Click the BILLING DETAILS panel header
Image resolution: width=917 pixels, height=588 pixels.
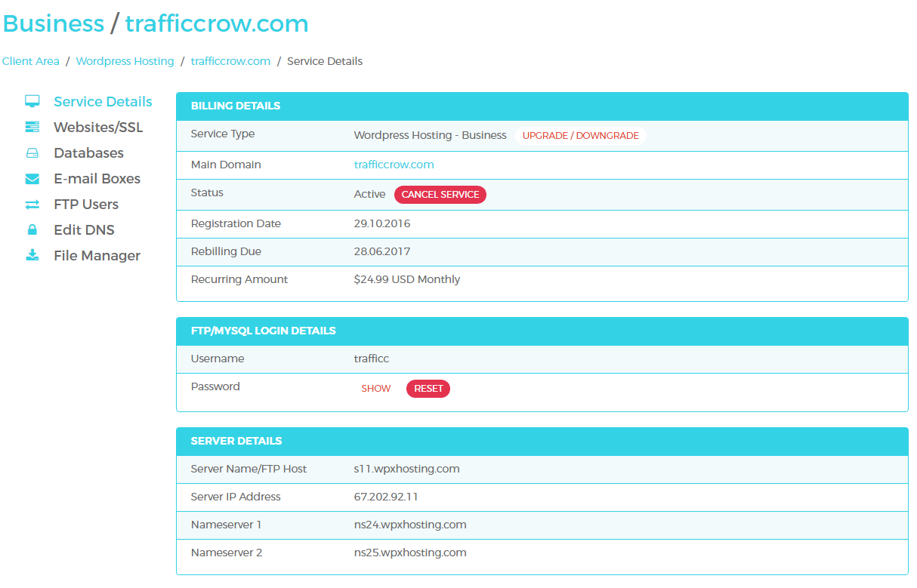pos(542,106)
